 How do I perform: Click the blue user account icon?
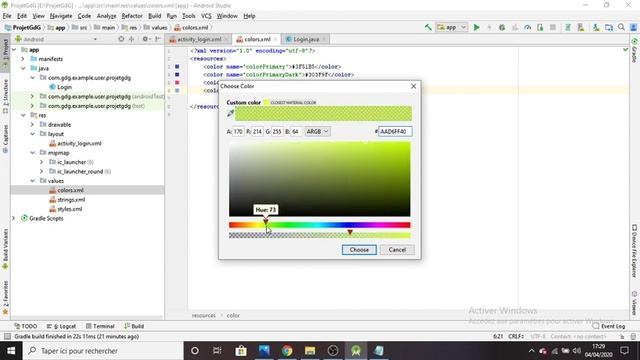point(633,27)
